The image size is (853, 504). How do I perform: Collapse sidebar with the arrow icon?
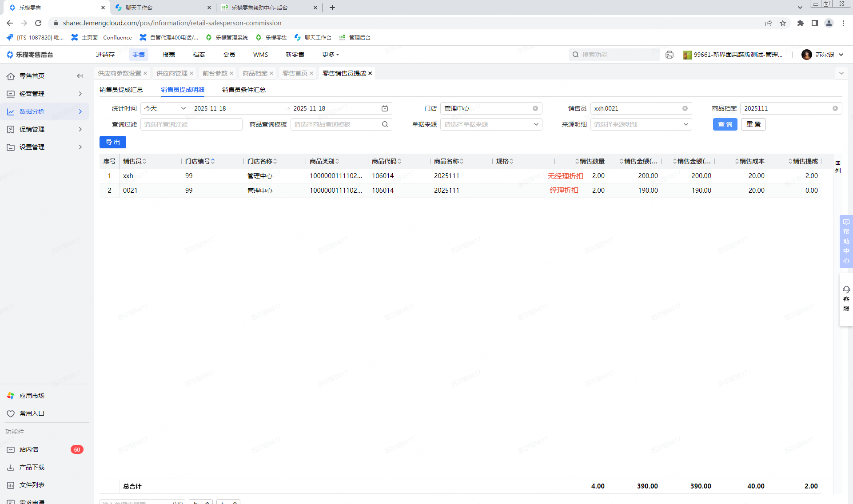80,76
